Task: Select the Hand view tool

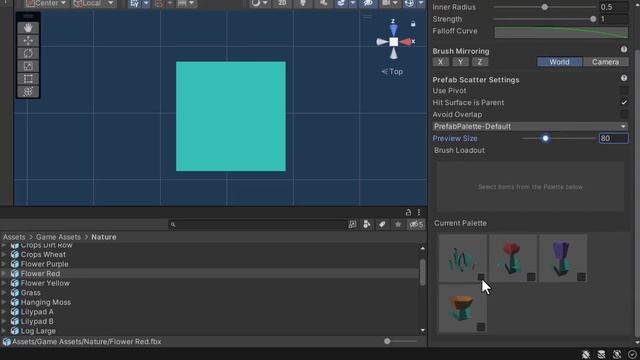Action: pos(28,28)
